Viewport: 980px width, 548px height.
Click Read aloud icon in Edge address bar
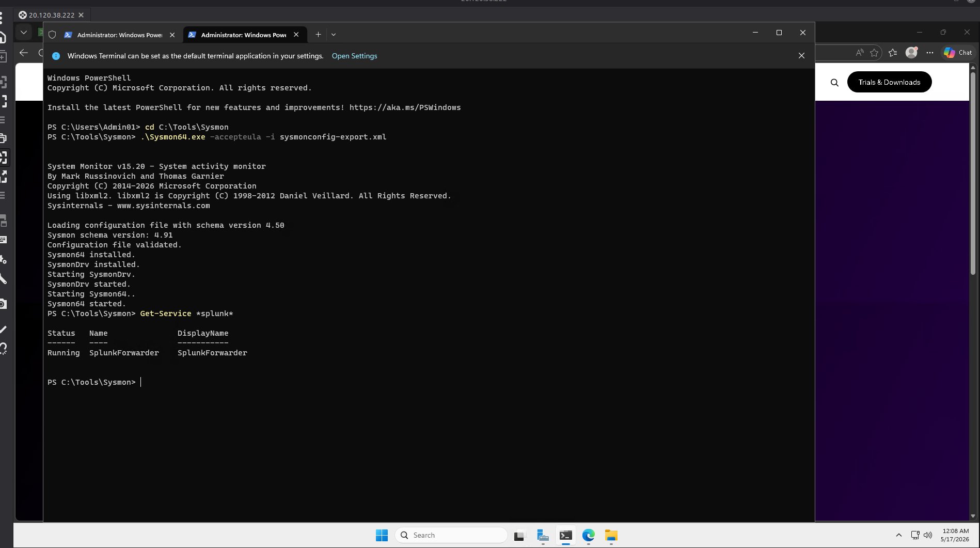tap(859, 52)
